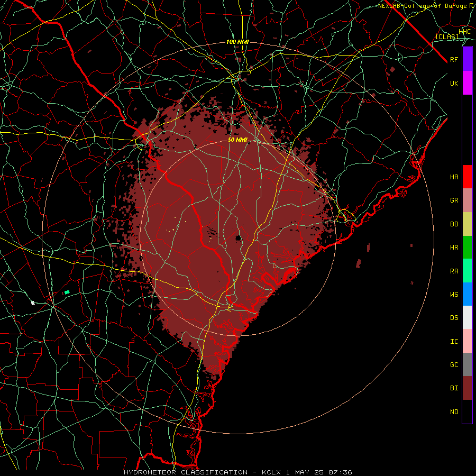Screen dimensions: 476x476
Task: Click the HHC product code text
Action: 465,32
